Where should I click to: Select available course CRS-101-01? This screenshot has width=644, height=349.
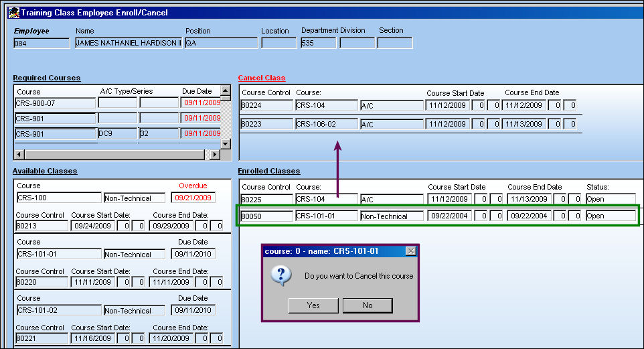[x=59, y=254]
